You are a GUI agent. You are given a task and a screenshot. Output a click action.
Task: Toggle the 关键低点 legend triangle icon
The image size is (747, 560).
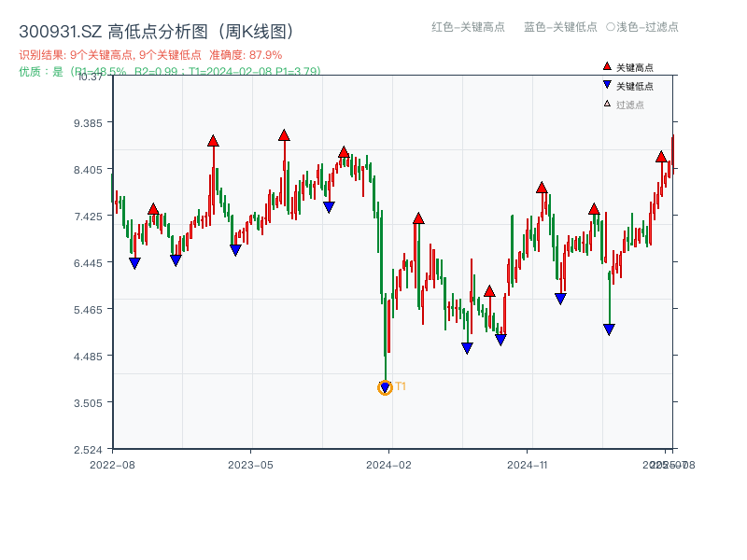pyautogui.click(x=607, y=85)
